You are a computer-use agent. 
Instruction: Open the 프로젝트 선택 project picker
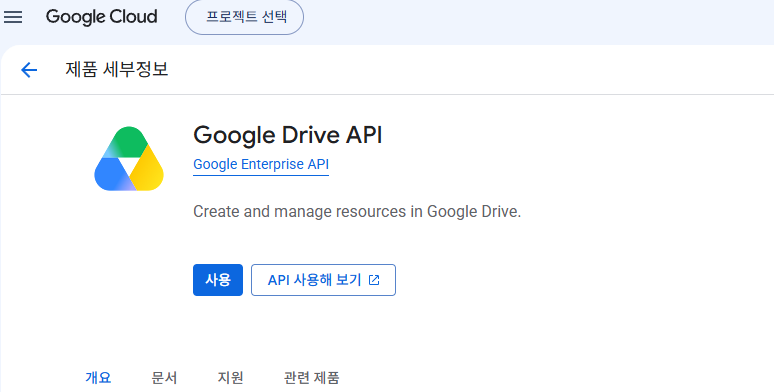point(244,17)
